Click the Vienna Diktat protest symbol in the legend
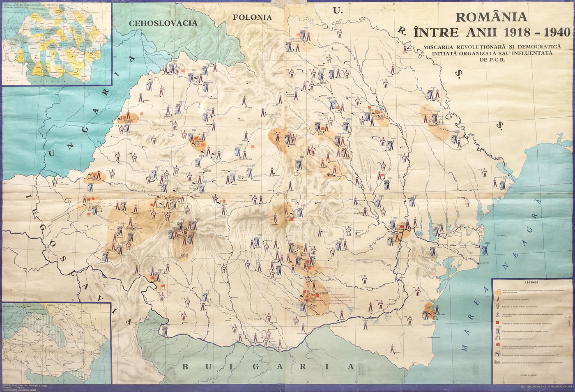Image resolution: width=575 pixels, height=392 pixels. pyautogui.click(x=497, y=353)
